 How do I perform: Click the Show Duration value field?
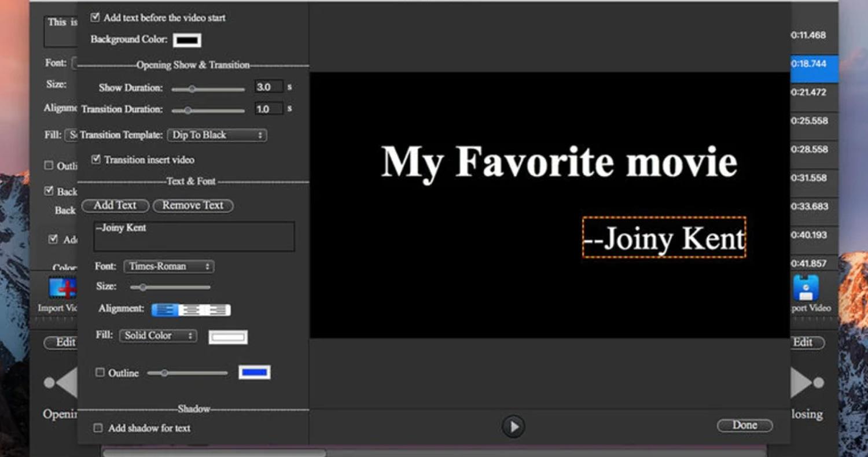click(x=269, y=87)
